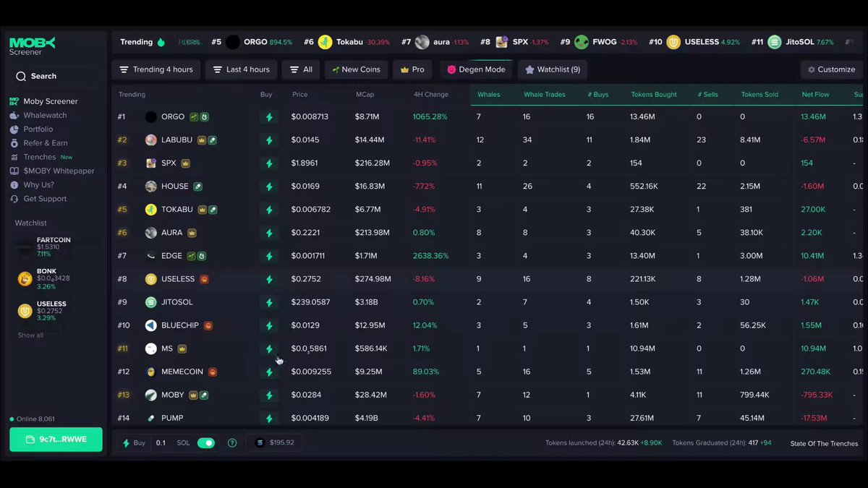Open Portfolio in the sidebar
Screen dimensions: 868x488
pyautogui.click(x=38, y=129)
